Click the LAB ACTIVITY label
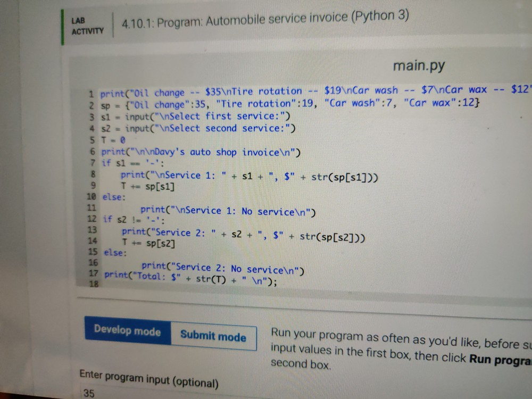 tap(87, 26)
